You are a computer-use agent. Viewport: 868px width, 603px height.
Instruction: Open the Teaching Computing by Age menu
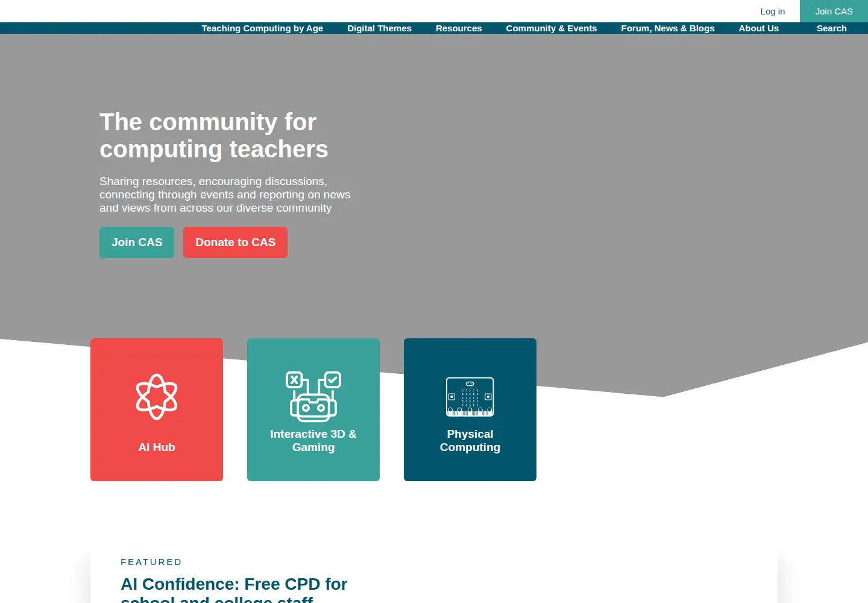click(x=262, y=28)
